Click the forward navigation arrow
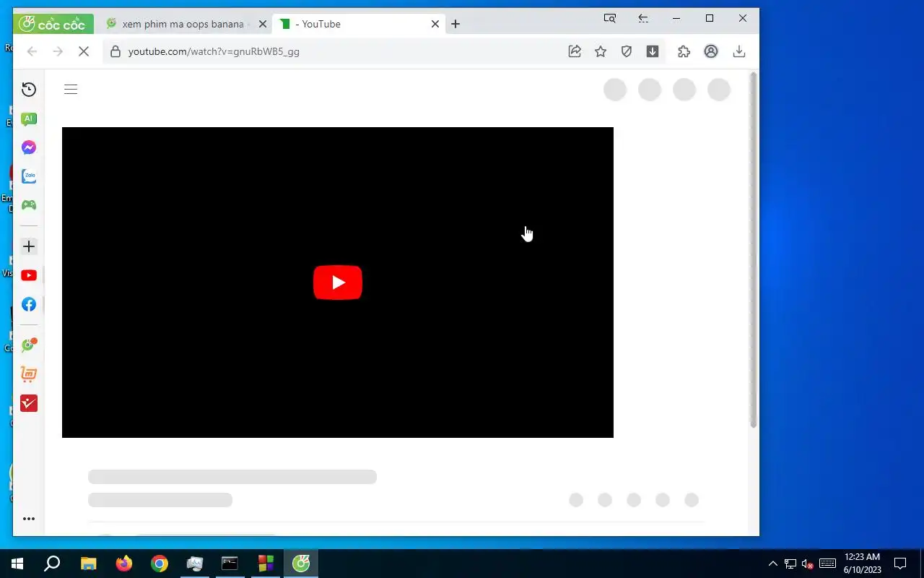 pos(58,51)
